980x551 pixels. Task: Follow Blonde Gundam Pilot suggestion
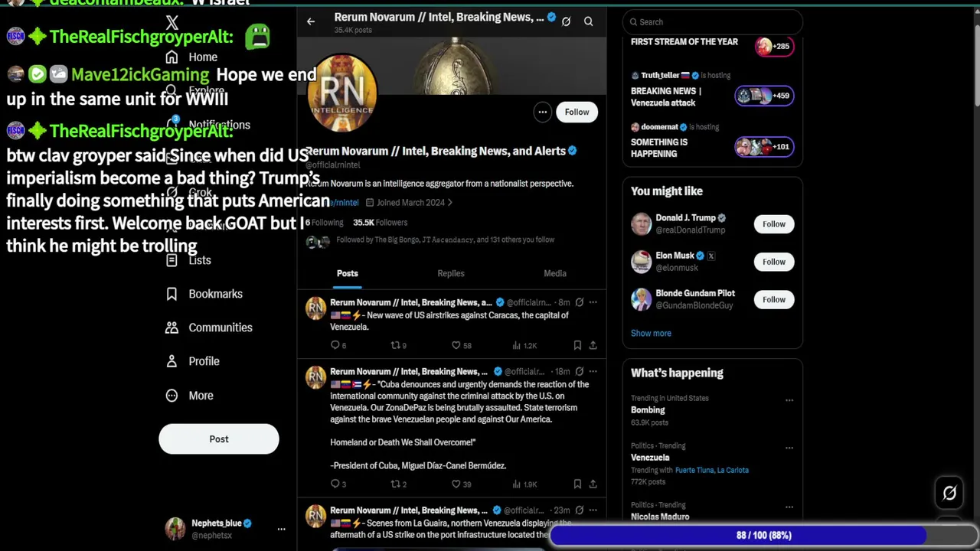tap(774, 299)
